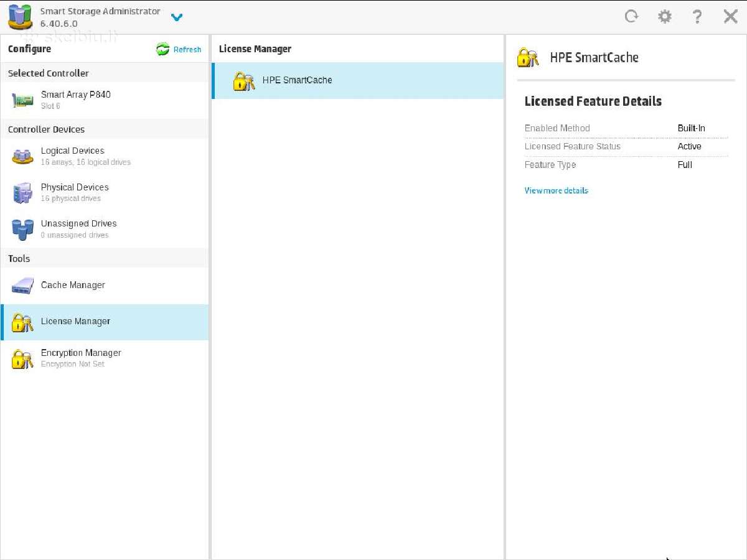The image size is (747, 560).
Task: Open Physical Devices label
Action: pyautogui.click(x=75, y=187)
